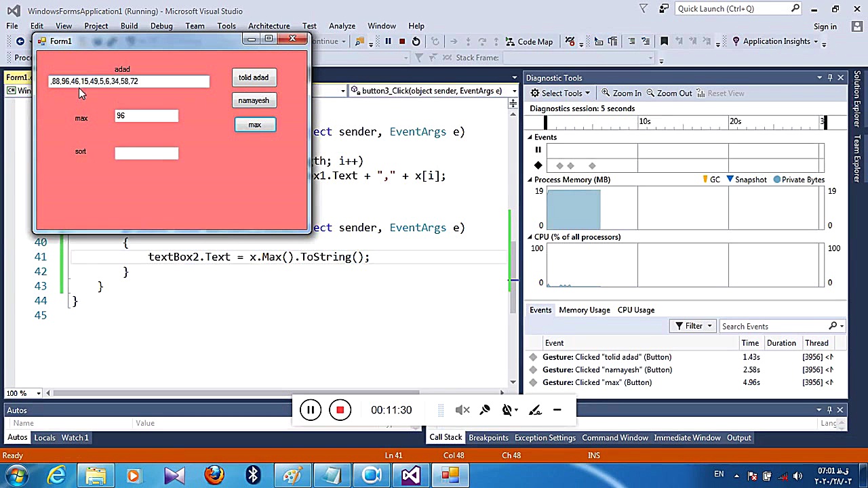Switch to Visual Studio taskbar icon
Image resolution: width=868 pixels, height=488 pixels.
(x=410, y=475)
